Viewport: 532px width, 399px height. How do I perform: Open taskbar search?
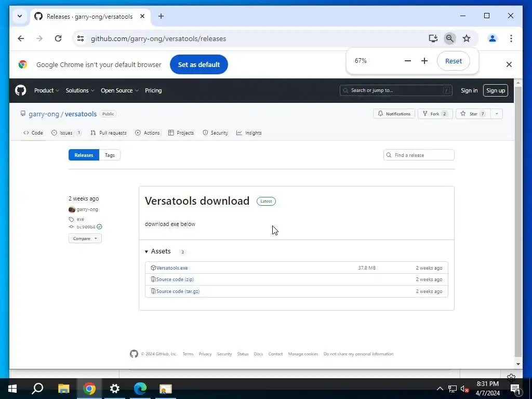pos(37,389)
